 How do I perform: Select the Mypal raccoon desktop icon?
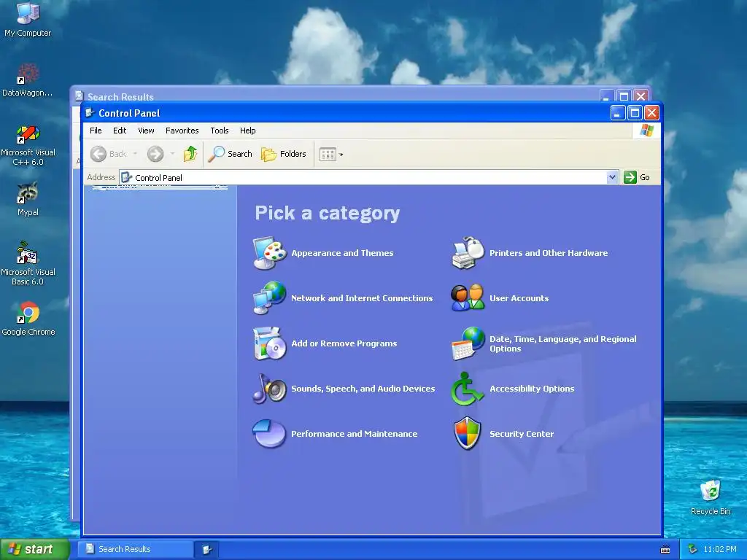(28, 199)
